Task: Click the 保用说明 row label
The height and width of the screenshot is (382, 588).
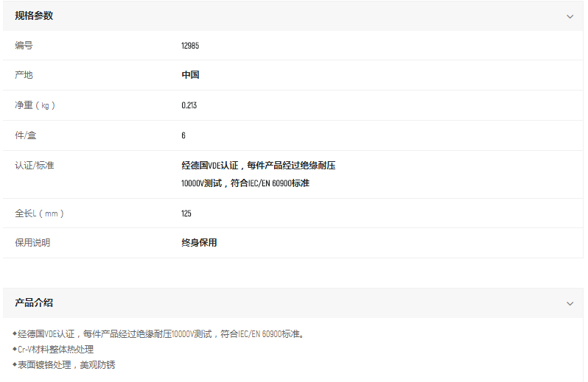Action: tap(32, 243)
